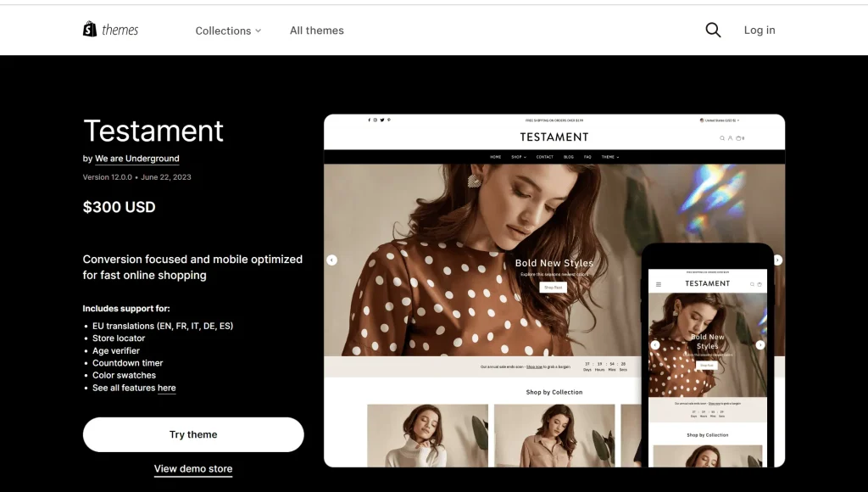
Task: Click the cart icon in the desktop preview
Action: click(738, 137)
